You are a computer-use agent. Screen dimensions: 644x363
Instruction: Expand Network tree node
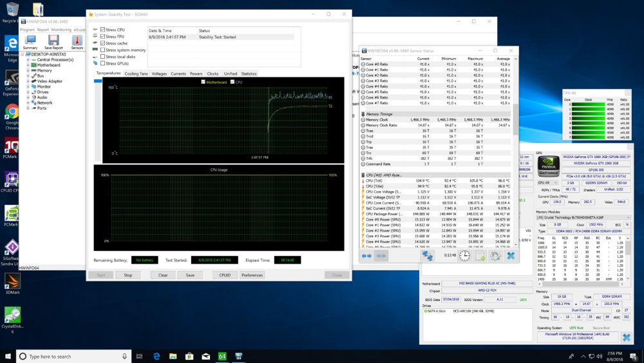point(28,103)
